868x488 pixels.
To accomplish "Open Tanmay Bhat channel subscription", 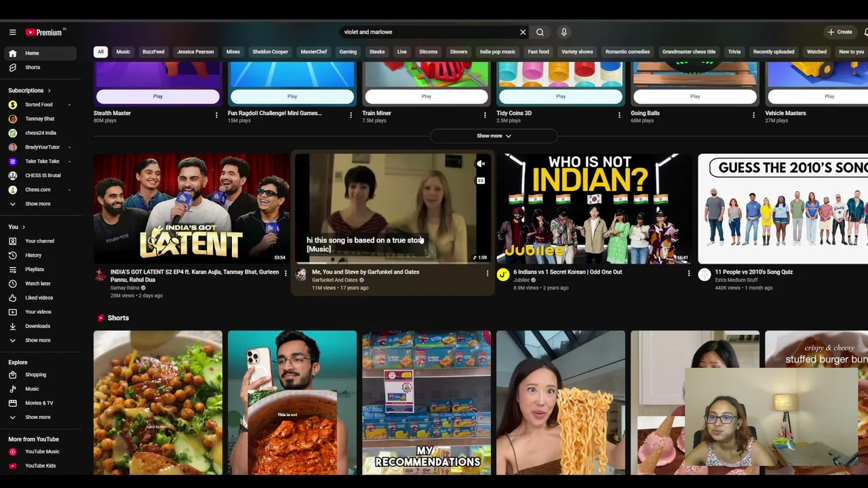I will pos(41,119).
